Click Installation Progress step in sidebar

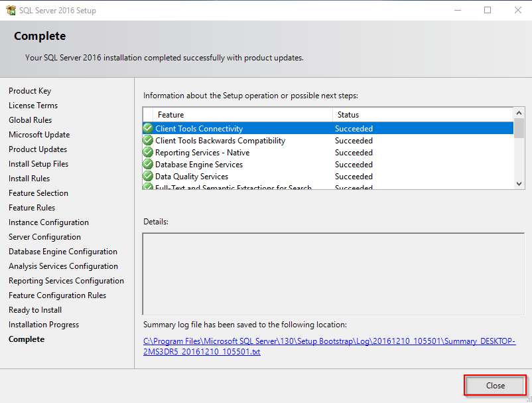[x=43, y=324]
